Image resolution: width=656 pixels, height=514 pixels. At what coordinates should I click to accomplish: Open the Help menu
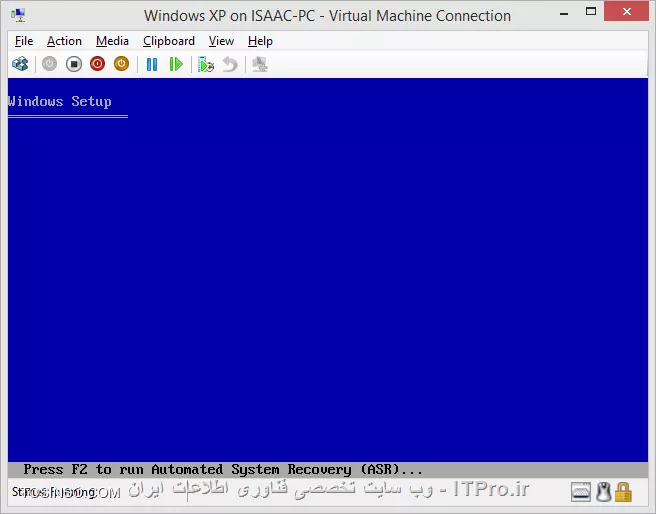click(260, 41)
